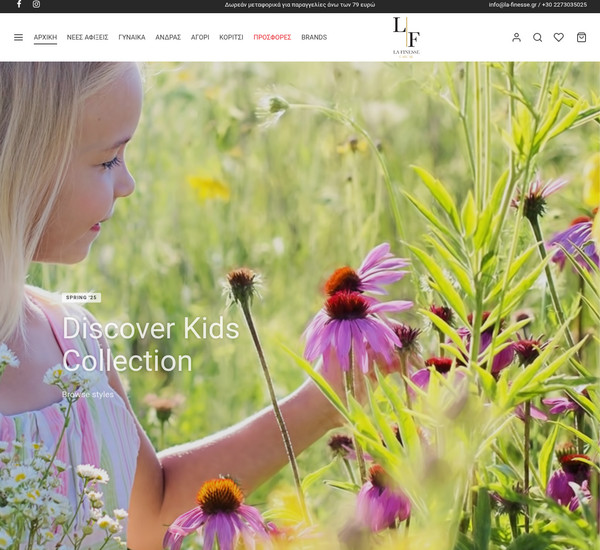Open ΚΟΡΙΤΣΙ category

(x=231, y=37)
